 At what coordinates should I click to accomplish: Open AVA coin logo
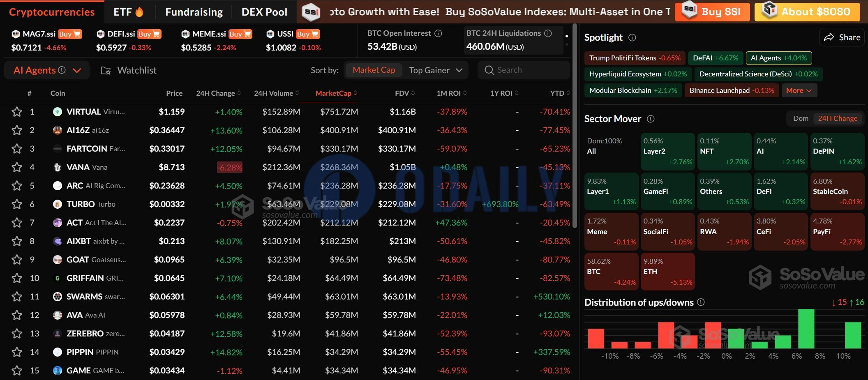pos(58,315)
